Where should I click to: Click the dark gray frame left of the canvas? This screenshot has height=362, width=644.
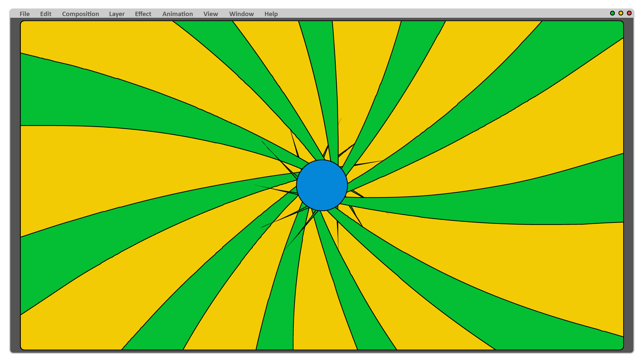(15, 184)
